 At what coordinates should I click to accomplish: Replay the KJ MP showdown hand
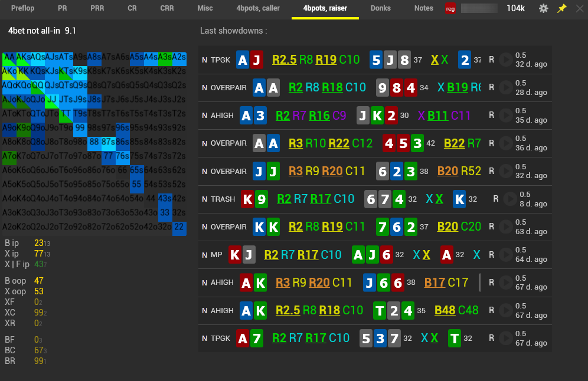pos(506,255)
